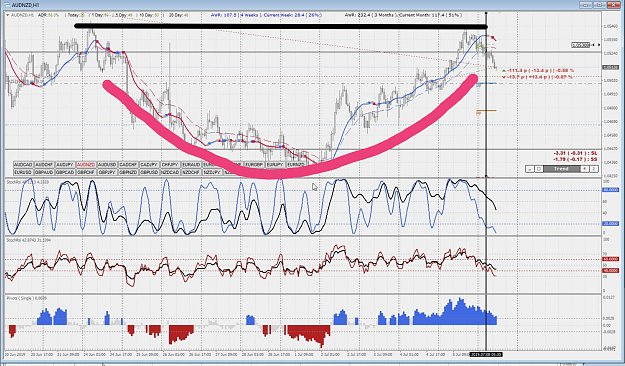Click the 20.0000 level label of upper StochRsi
Screen dimensions: 625x366
point(611,224)
